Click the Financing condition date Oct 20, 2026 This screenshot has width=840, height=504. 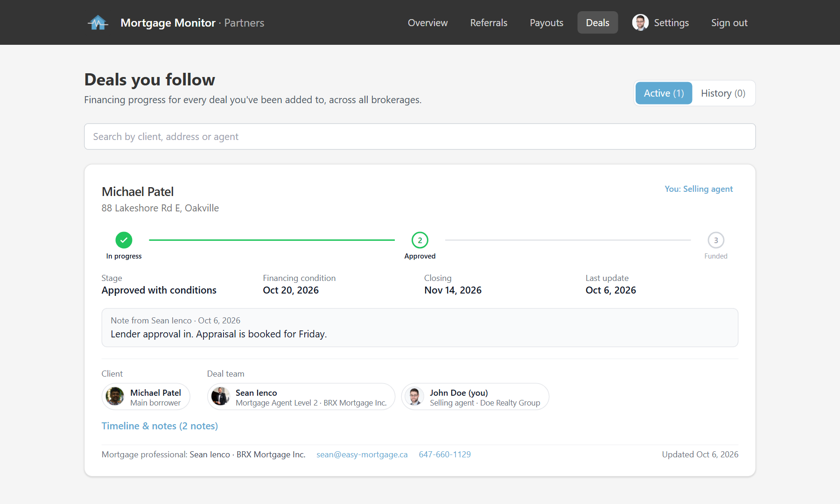coord(291,290)
